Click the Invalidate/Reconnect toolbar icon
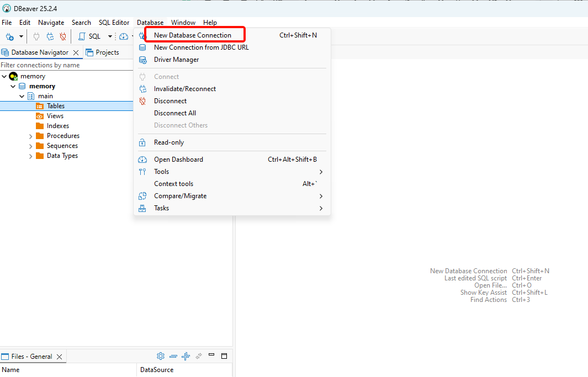Image resolution: width=588 pixels, height=377 pixels. (x=50, y=36)
